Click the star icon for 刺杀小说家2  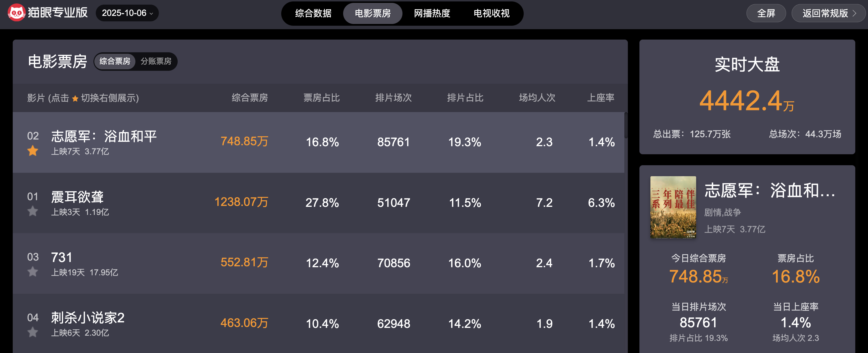[33, 332]
